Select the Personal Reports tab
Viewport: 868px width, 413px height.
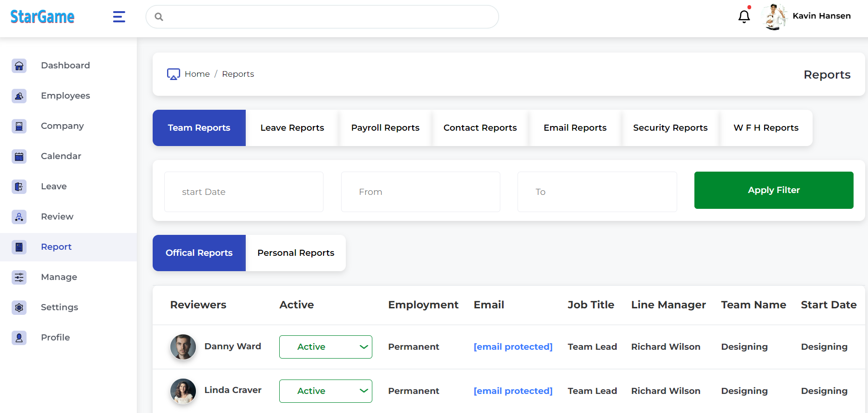tap(296, 253)
